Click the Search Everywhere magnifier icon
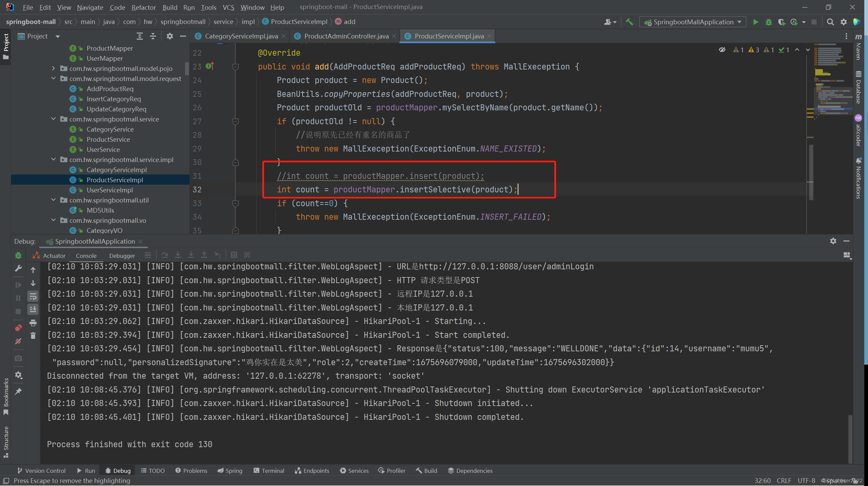 tap(830, 22)
